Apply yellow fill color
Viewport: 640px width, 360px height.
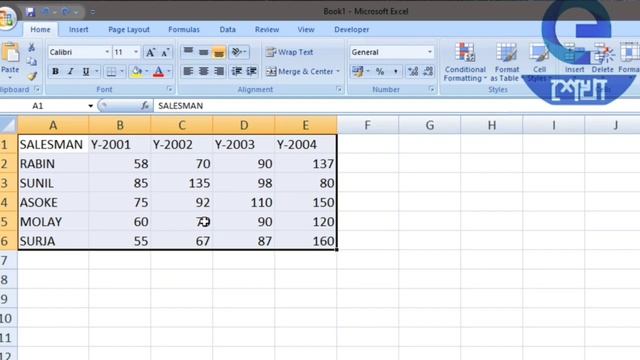(136, 72)
